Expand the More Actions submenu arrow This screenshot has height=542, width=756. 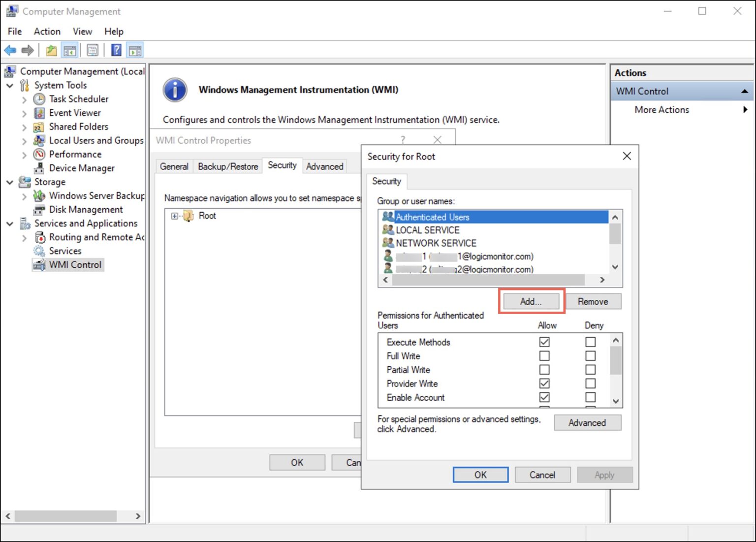tap(745, 109)
